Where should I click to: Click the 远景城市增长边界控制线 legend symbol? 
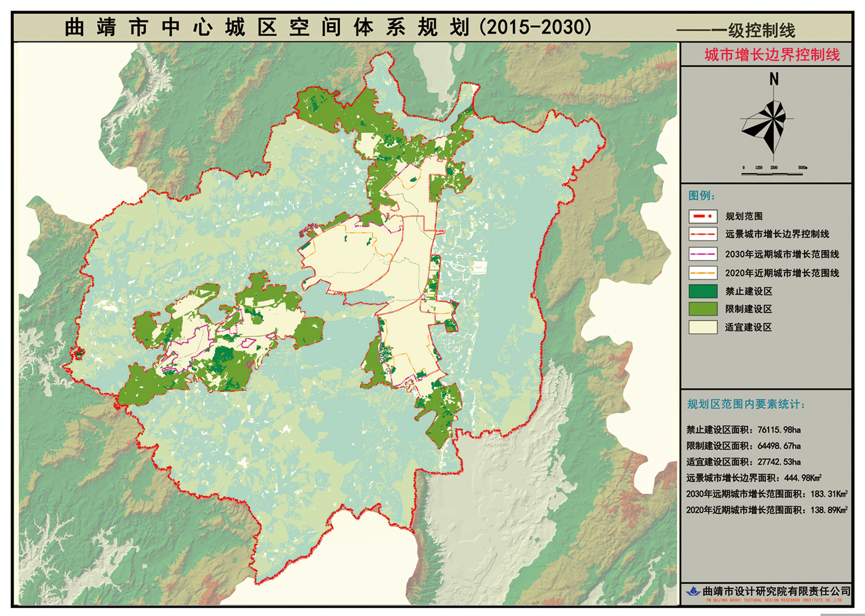click(x=703, y=234)
